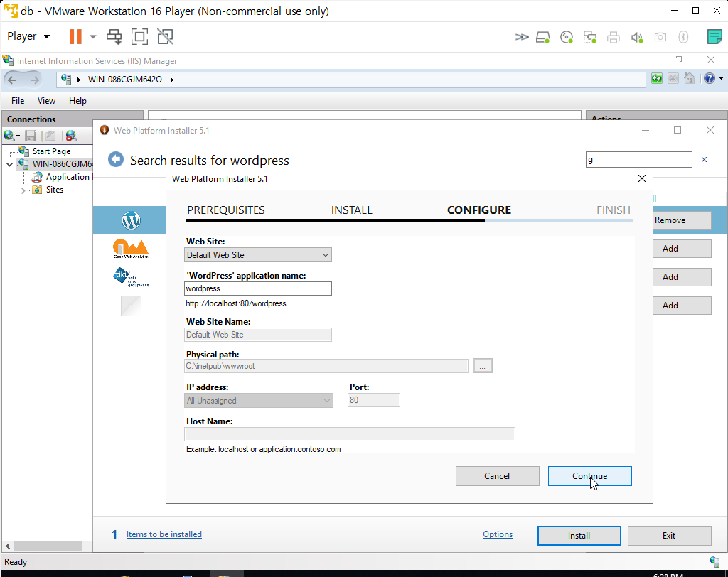Expand the Sites node in Connections tree

click(23, 190)
